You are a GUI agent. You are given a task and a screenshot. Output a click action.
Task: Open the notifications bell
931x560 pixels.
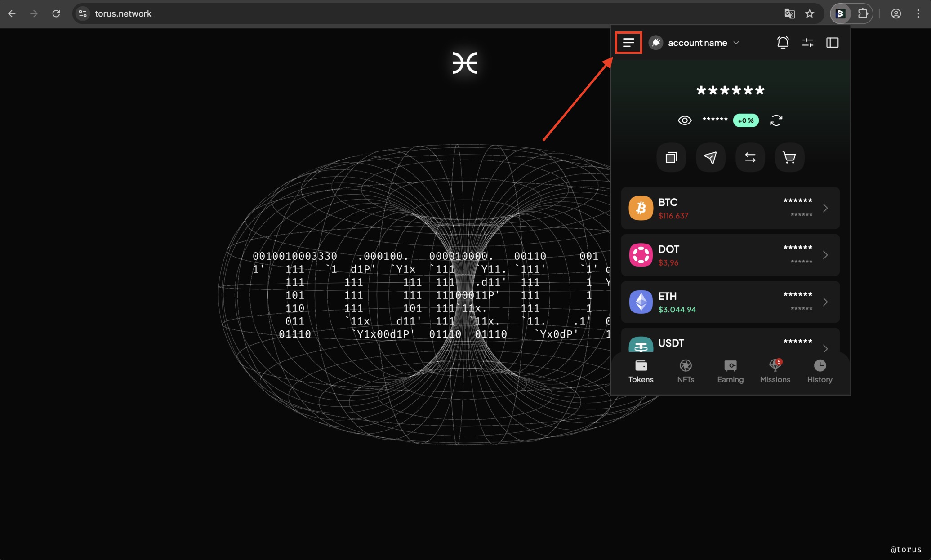[784, 42]
